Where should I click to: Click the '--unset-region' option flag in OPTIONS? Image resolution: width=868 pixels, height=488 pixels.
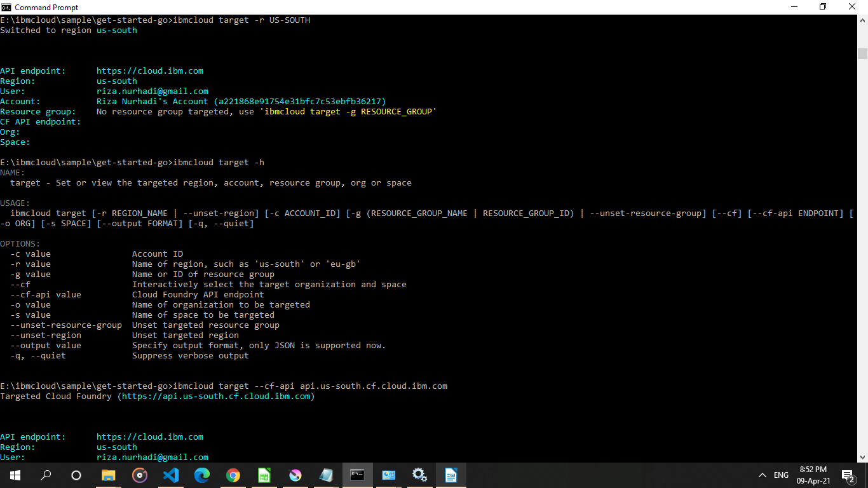tap(46, 335)
